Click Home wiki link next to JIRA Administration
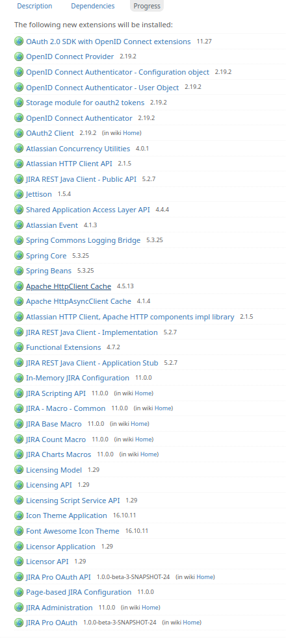Image resolution: width=286 pixels, height=644 pixels. click(150, 608)
